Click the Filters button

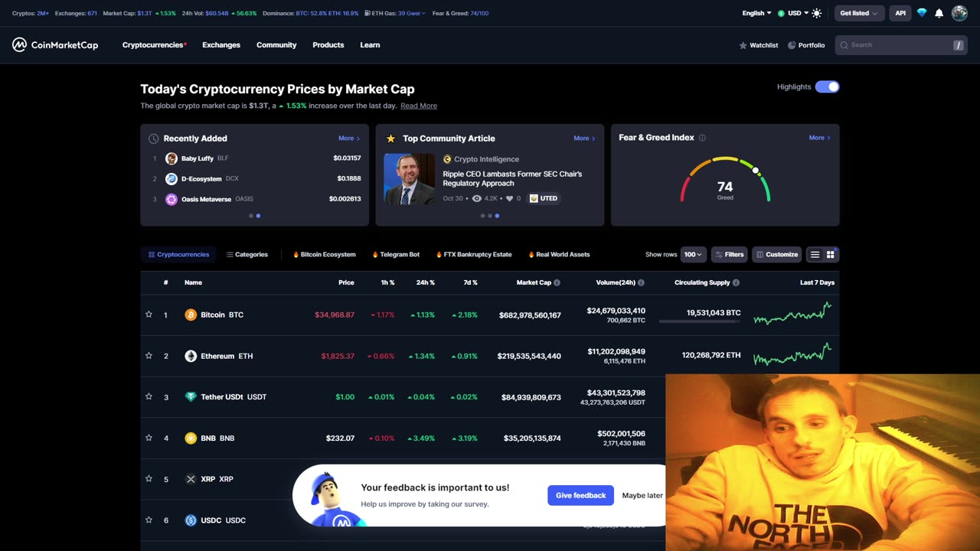pos(729,255)
